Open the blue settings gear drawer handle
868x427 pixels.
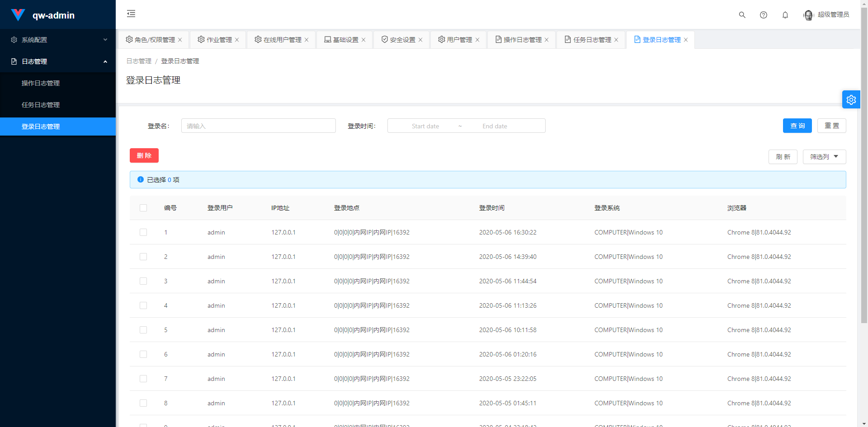pyautogui.click(x=851, y=99)
